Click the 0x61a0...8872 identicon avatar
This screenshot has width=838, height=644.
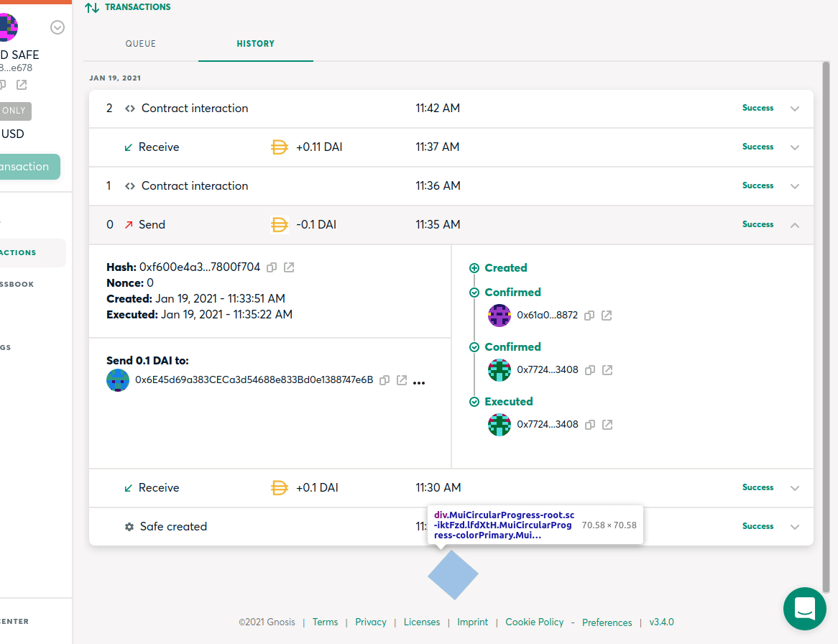[x=499, y=316]
